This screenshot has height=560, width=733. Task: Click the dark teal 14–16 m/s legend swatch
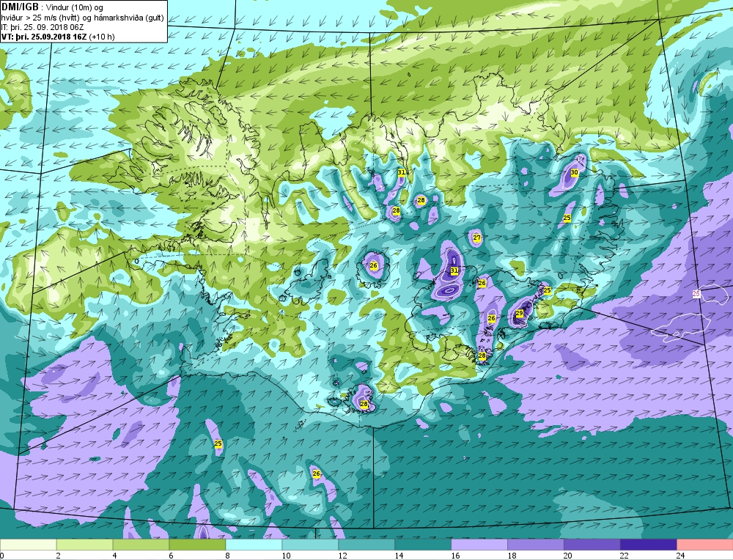point(423,545)
